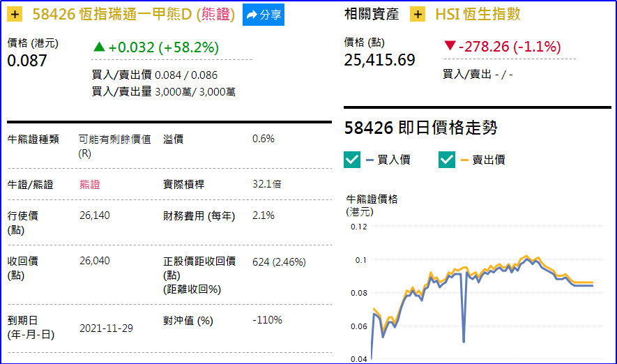617x364 pixels.
Task: Click the red down-arrow HSI change indicator
Action: point(450,45)
